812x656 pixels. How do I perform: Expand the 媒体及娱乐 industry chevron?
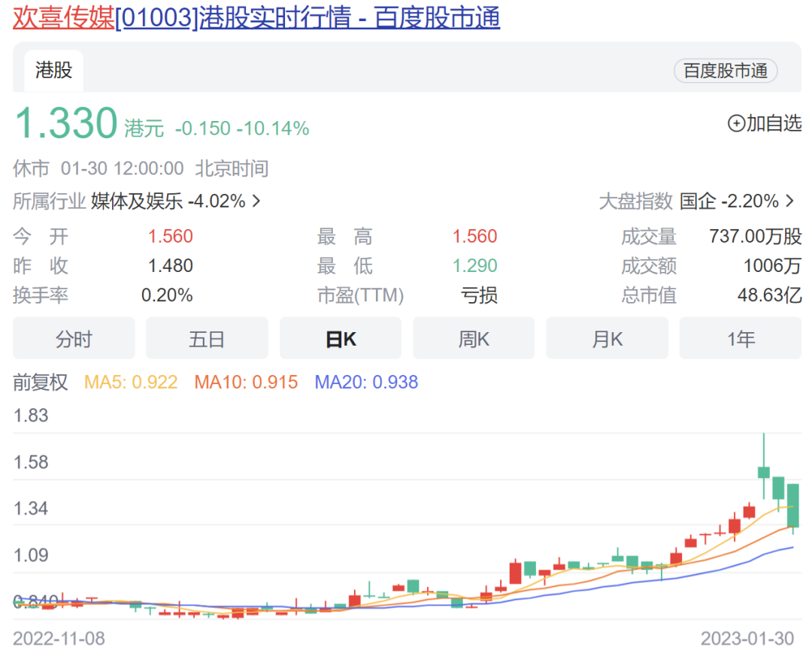pyautogui.click(x=256, y=201)
